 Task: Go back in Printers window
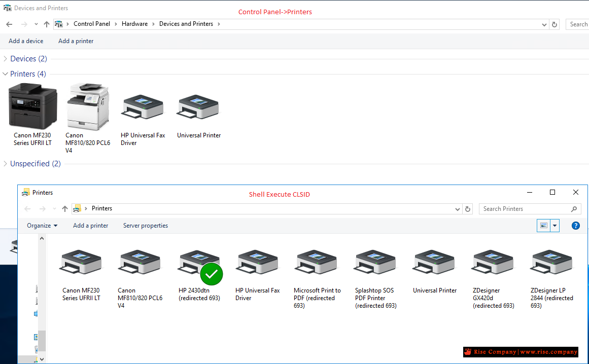(x=27, y=209)
